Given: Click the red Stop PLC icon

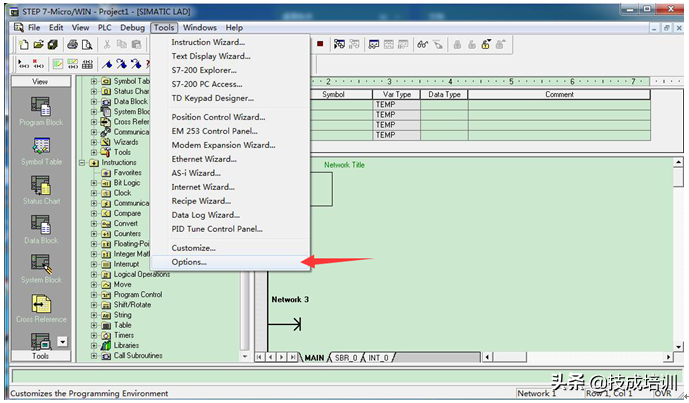Looking at the screenshot, I should coord(320,44).
